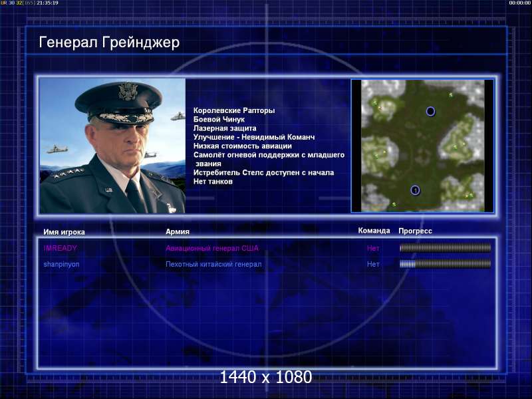Click shanpinyon's loading progress bar

pyautogui.click(x=445, y=263)
